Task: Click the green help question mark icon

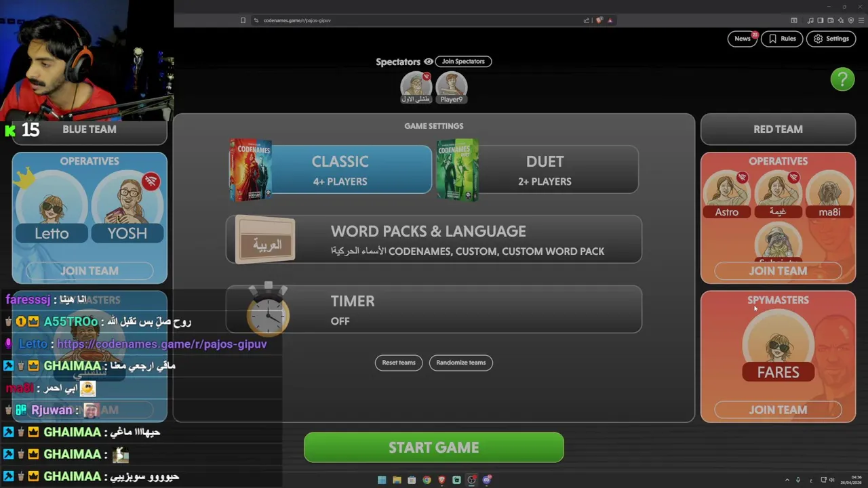Action: click(x=842, y=79)
